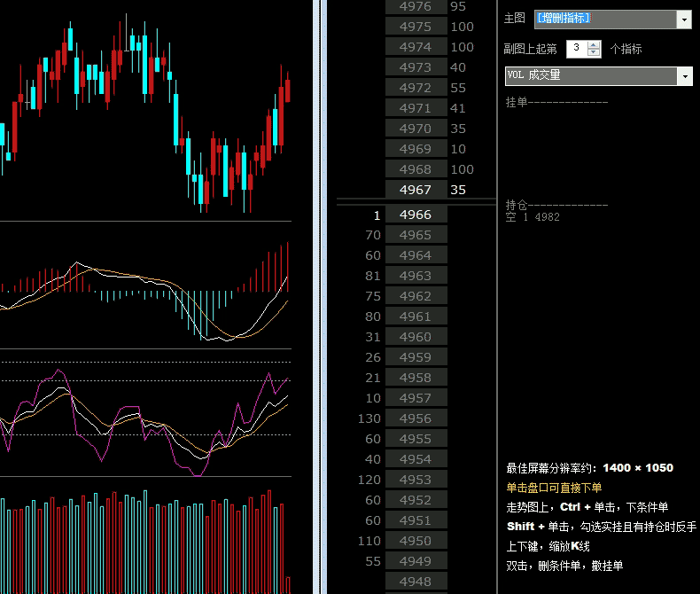Click the volume bars sub-chart

coord(146,536)
